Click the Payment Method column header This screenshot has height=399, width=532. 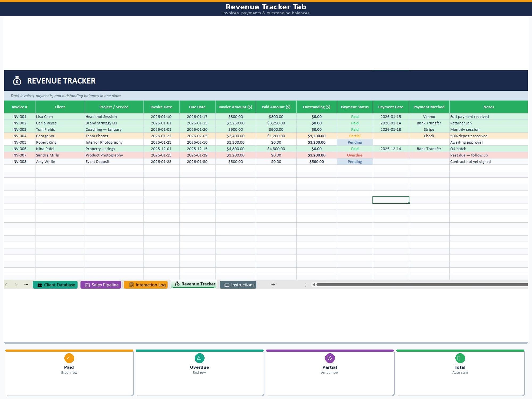(x=429, y=107)
